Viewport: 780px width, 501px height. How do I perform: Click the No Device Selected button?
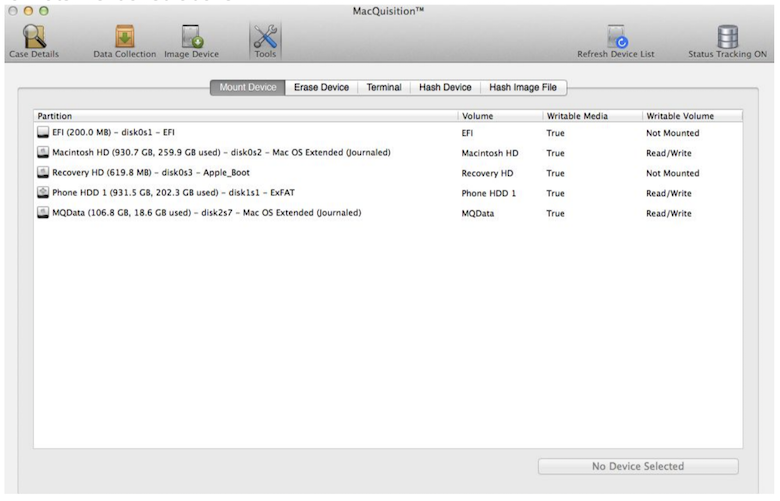638,467
